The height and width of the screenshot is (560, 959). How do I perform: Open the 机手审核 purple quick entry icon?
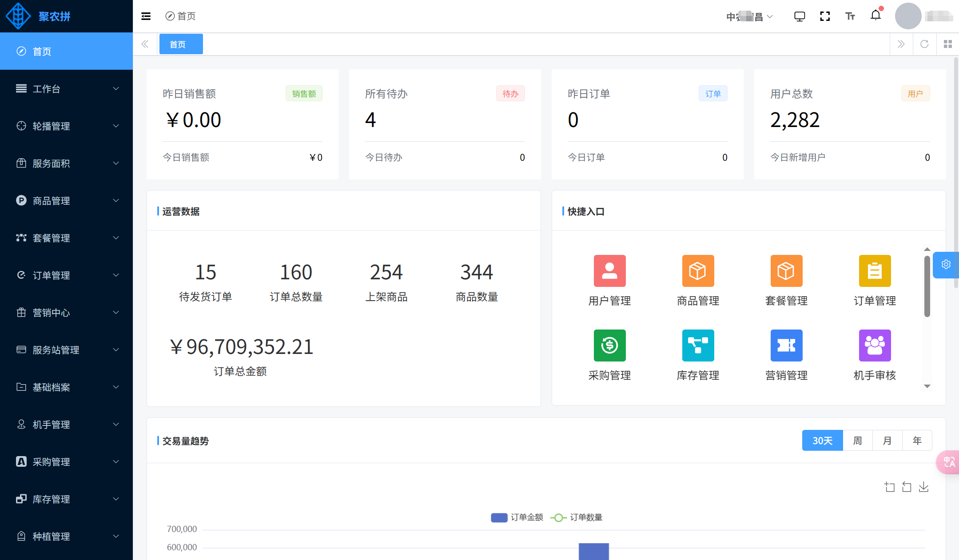[x=875, y=346]
